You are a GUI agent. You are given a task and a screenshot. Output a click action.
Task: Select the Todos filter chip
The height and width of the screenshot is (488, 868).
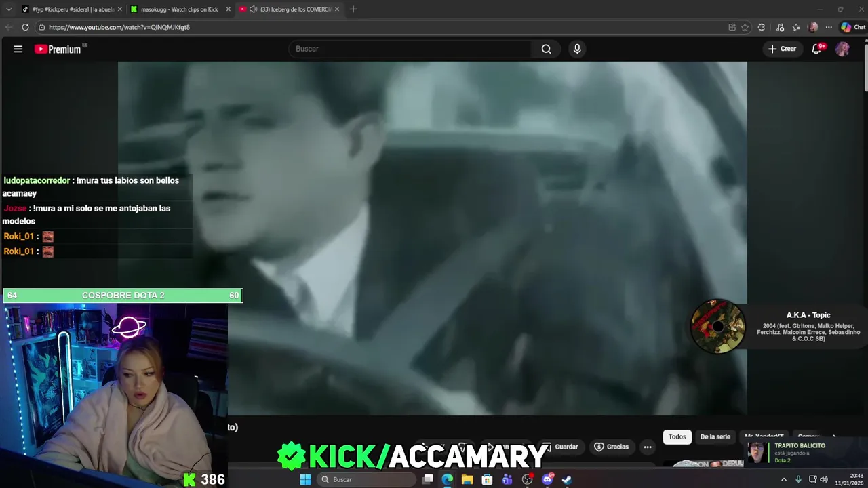[x=677, y=436]
